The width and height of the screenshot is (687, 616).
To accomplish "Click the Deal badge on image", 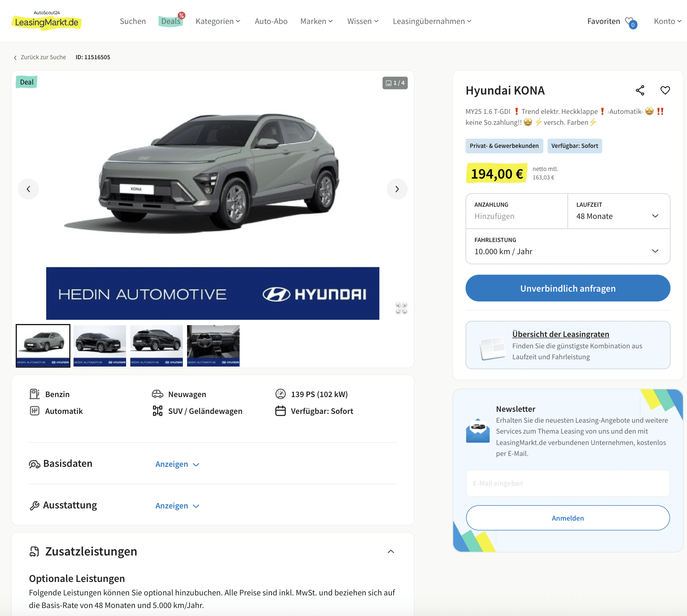I will point(26,82).
